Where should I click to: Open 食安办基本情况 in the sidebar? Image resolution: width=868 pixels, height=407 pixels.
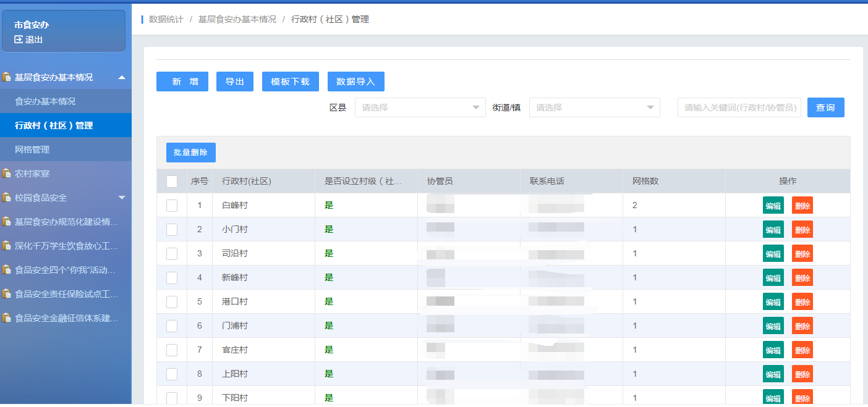66,101
